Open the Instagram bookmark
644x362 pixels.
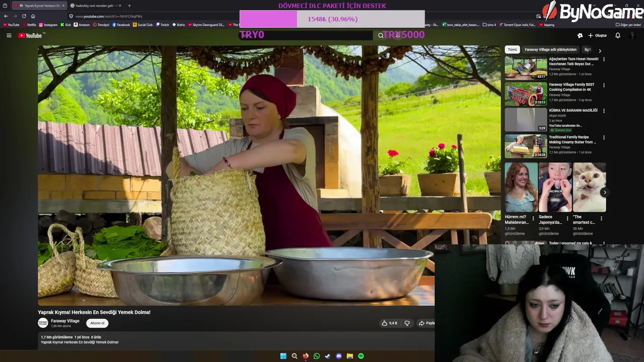click(x=48, y=25)
